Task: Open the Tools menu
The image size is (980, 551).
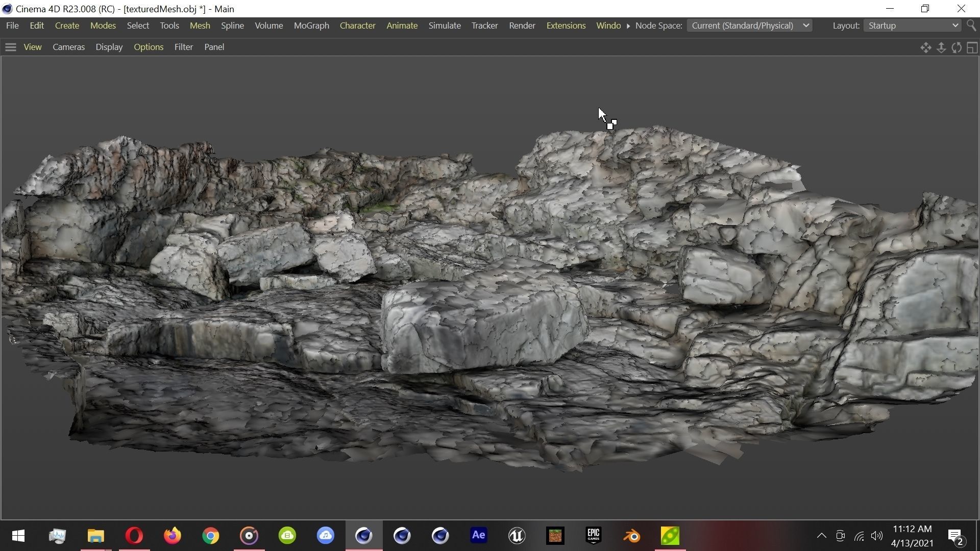Action: 169,26
